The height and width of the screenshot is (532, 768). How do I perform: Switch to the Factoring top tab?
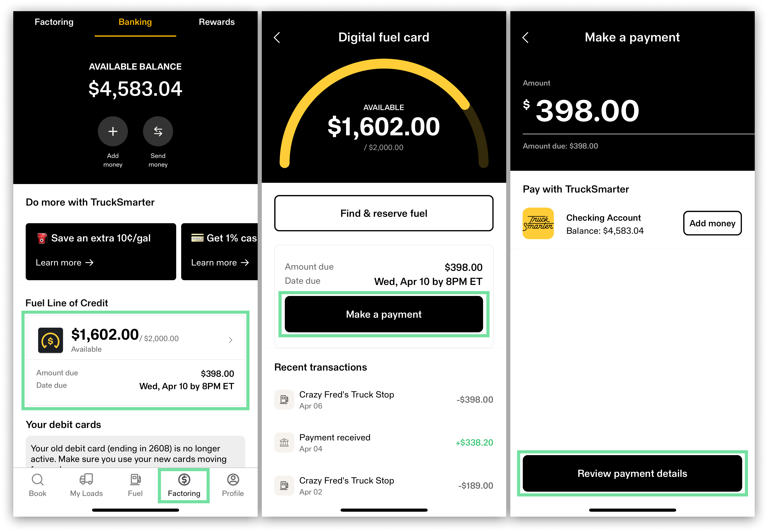click(54, 22)
